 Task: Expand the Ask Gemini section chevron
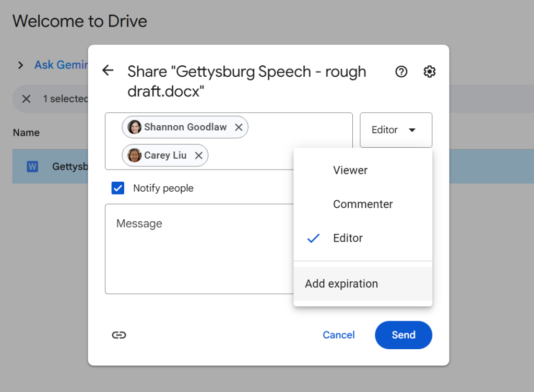(x=20, y=65)
